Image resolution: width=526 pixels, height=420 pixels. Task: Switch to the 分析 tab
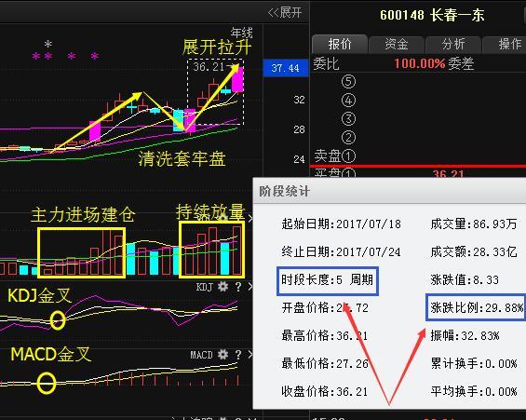[x=453, y=44]
